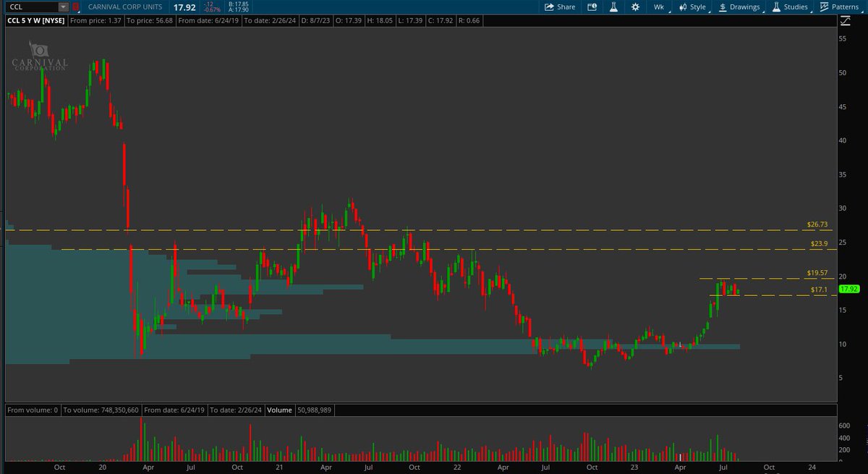Open the Style menu
This screenshot has width=868, height=474.
tap(692, 7)
